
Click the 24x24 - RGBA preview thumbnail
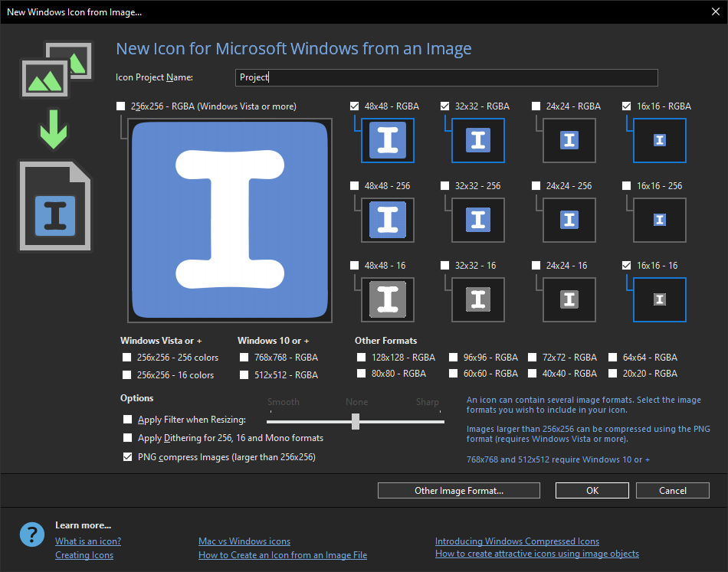pyautogui.click(x=569, y=141)
